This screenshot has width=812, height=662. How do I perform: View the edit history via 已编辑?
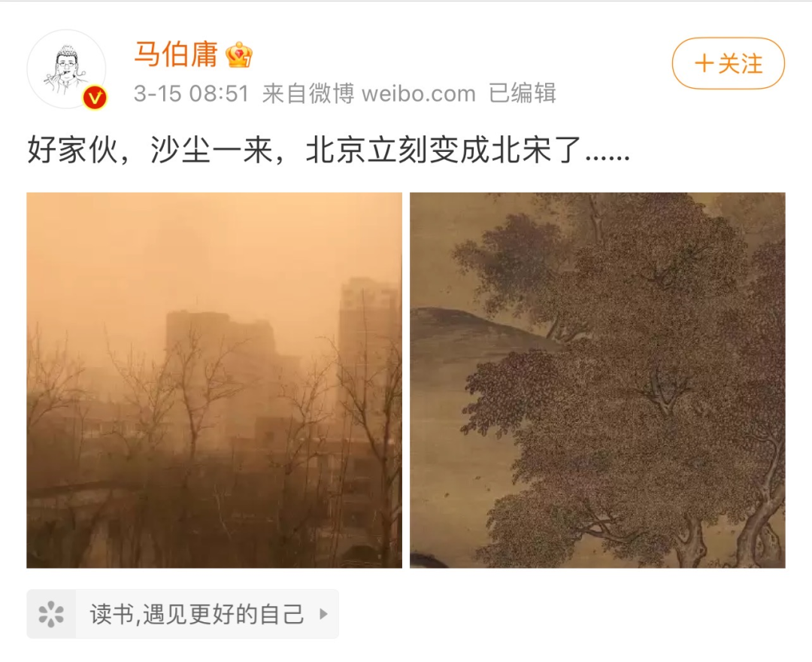click(522, 93)
